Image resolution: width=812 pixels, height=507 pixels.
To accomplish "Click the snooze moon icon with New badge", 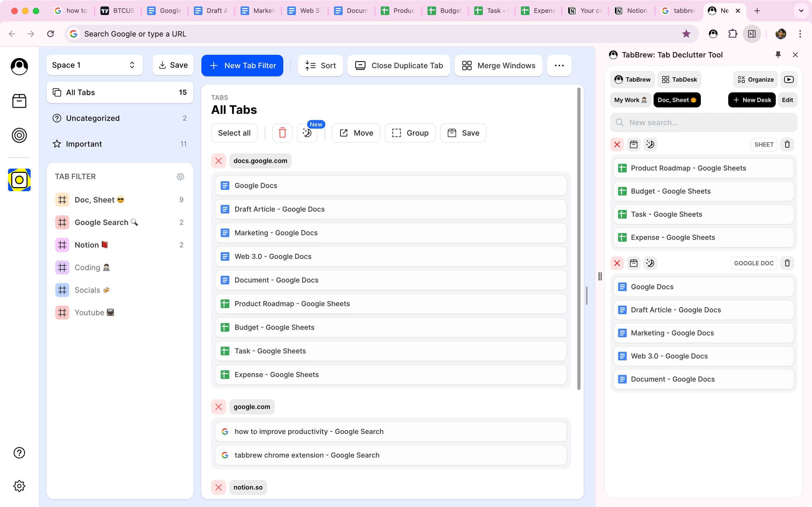I will [x=307, y=133].
